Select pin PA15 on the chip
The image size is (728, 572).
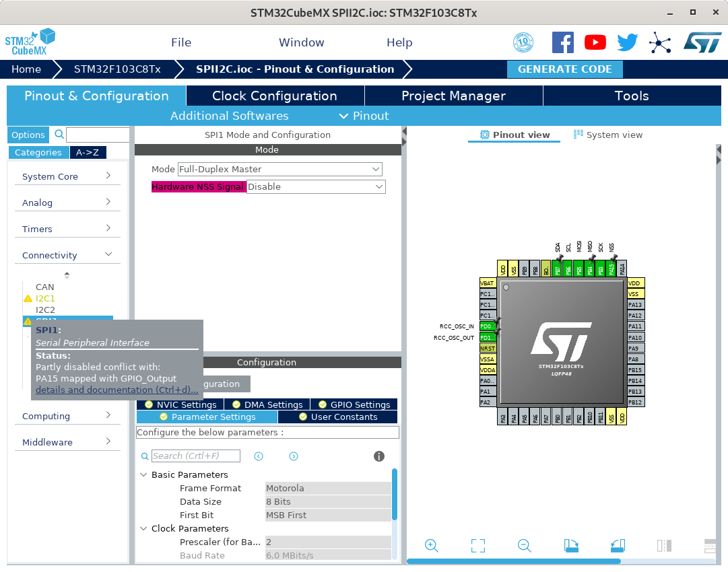coord(611,269)
